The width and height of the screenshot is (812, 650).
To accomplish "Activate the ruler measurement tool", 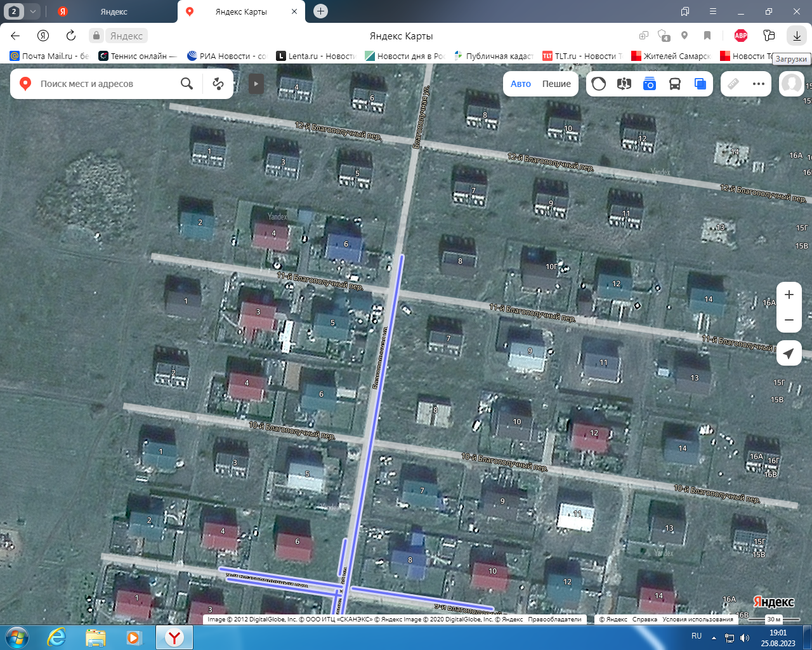I will [733, 84].
